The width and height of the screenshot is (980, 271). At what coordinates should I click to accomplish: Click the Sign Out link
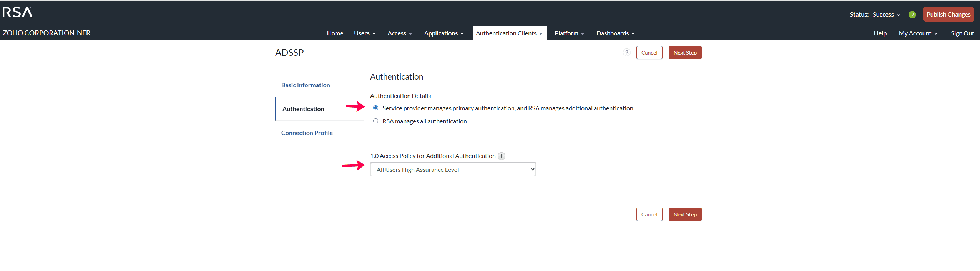pyautogui.click(x=962, y=33)
